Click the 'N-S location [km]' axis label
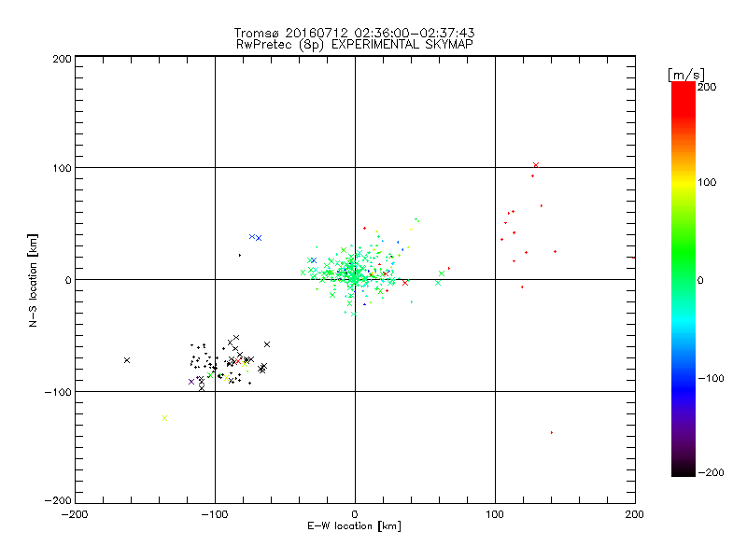Image resolution: width=747 pixels, height=560 pixels. (x=33, y=280)
